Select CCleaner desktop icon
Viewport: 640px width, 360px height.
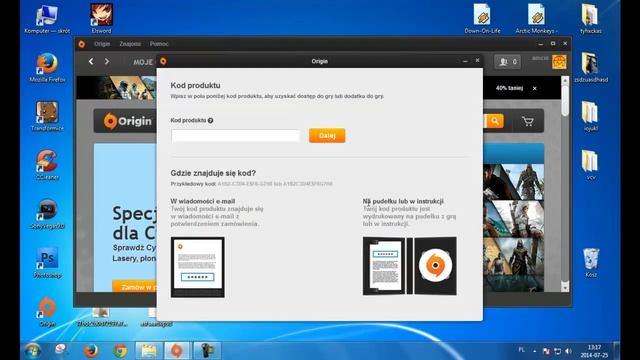[x=47, y=165]
